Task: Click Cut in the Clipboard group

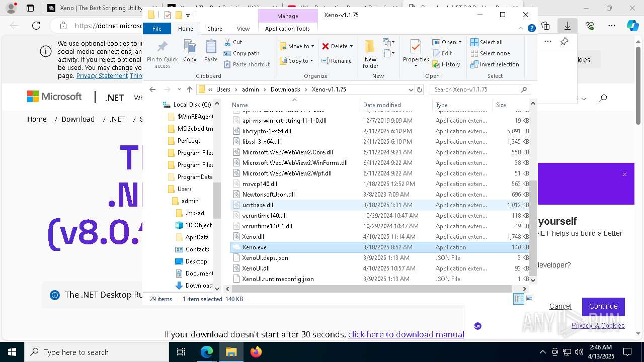Action: point(233,42)
